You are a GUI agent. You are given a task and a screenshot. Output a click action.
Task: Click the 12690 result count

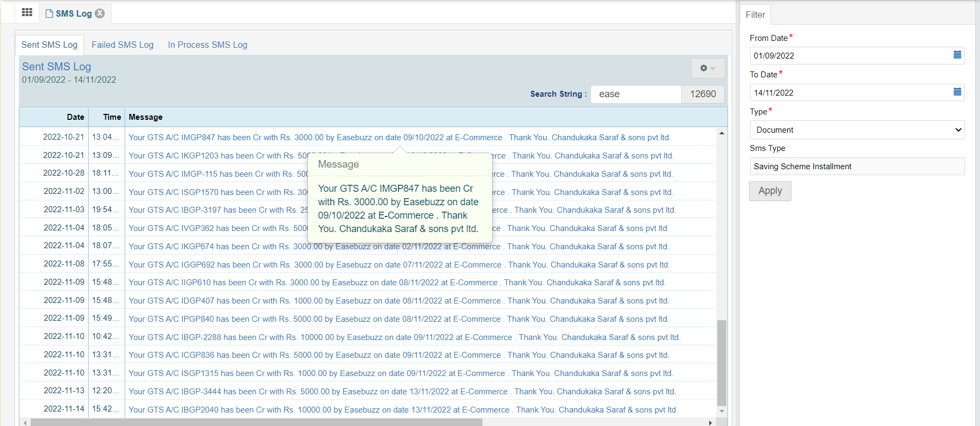coord(703,94)
